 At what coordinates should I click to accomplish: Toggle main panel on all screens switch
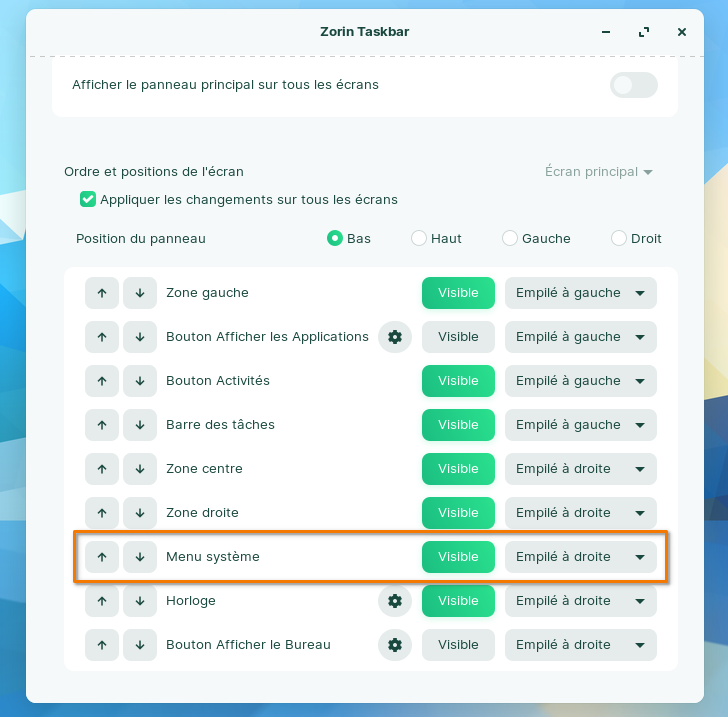tap(633, 85)
